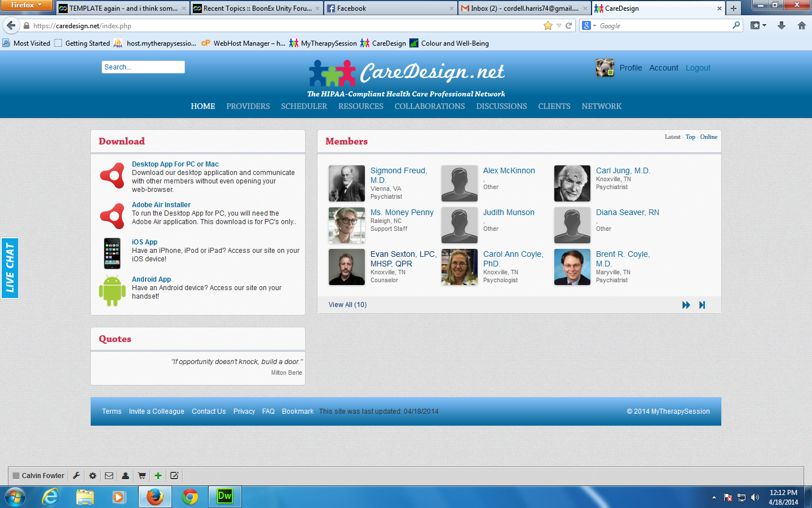The height and width of the screenshot is (508, 812).
Task: Jump to the last page of Members
Action: (702, 305)
